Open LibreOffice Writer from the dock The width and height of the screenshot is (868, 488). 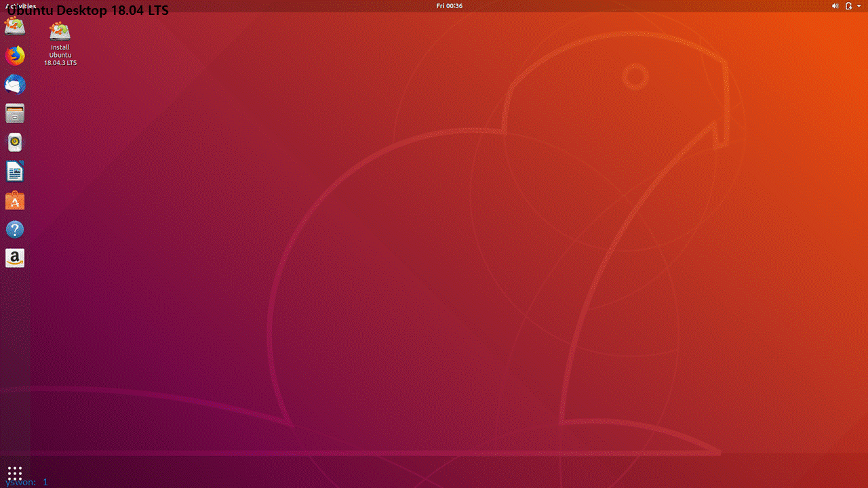click(15, 171)
